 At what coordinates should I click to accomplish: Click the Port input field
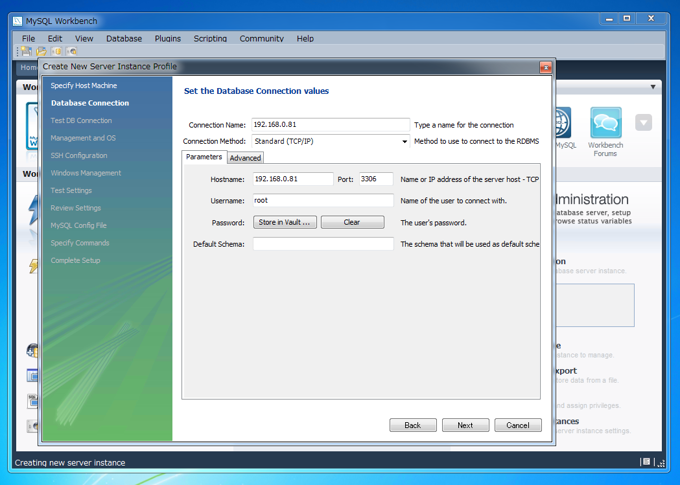[x=376, y=179]
